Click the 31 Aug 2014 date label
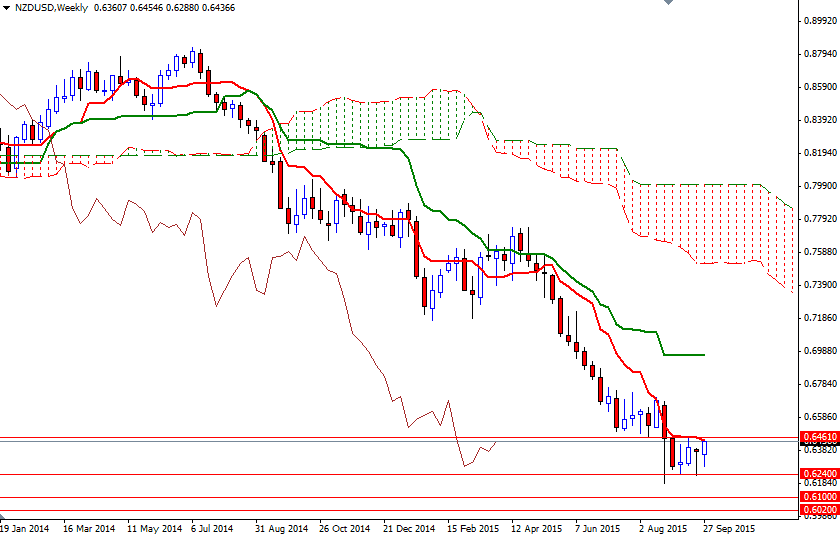Screen dimensions: 840x535 point(279,527)
